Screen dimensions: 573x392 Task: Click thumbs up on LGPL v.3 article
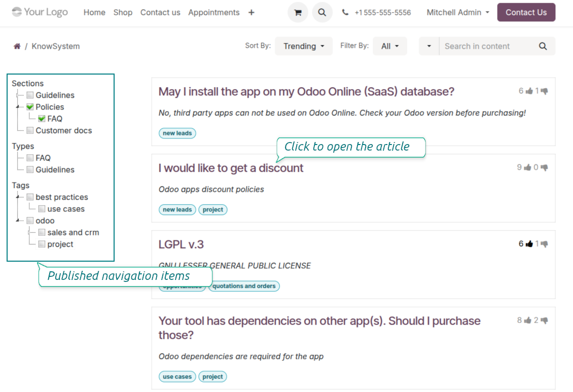pyautogui.click(x=529, y=244)
